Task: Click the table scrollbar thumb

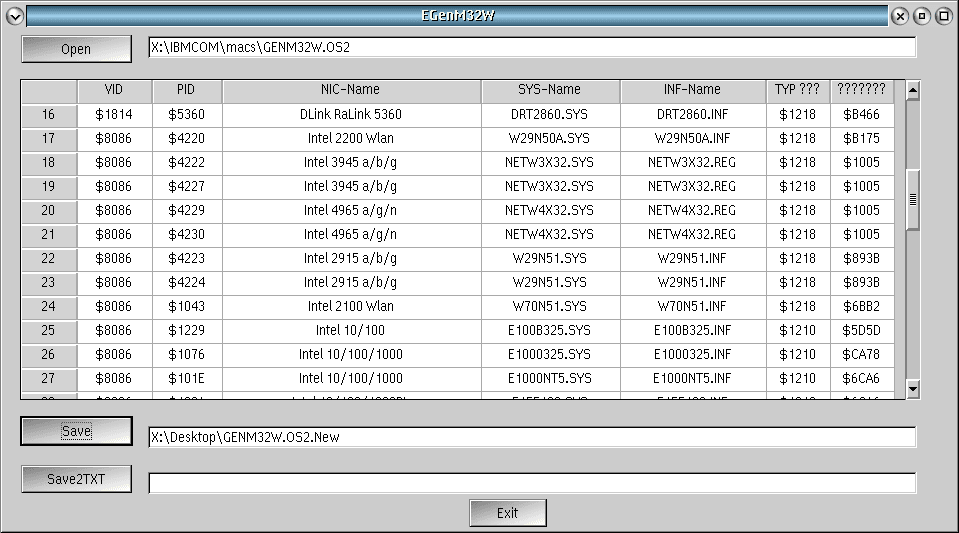Action: (912, 199)
